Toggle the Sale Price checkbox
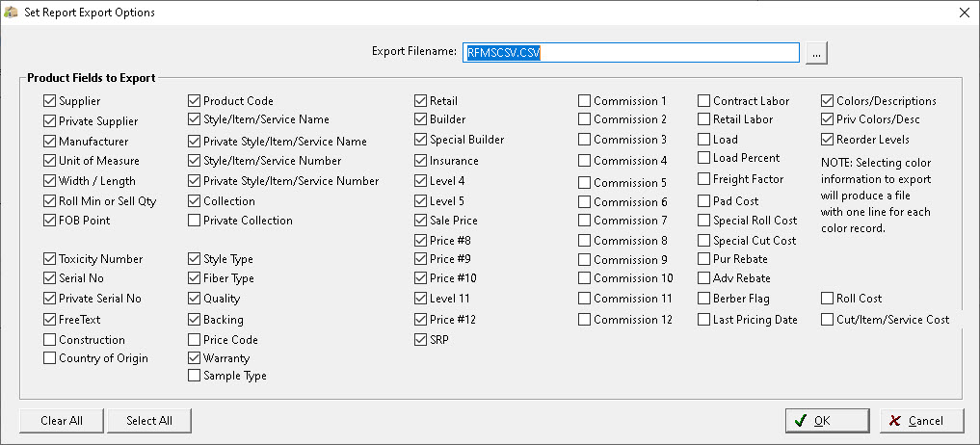This screenshot has width=980, height=445. point(421,220)
